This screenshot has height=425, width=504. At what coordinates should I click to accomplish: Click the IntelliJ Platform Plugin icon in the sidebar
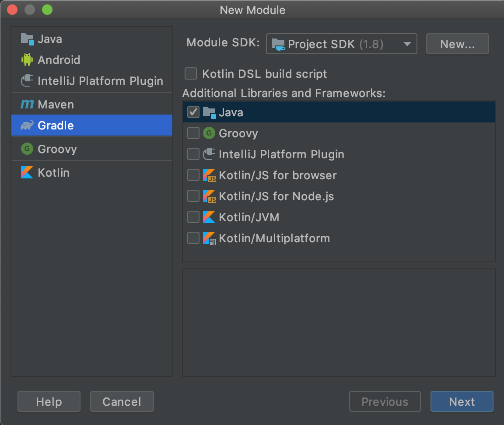(x=27, y=80)
